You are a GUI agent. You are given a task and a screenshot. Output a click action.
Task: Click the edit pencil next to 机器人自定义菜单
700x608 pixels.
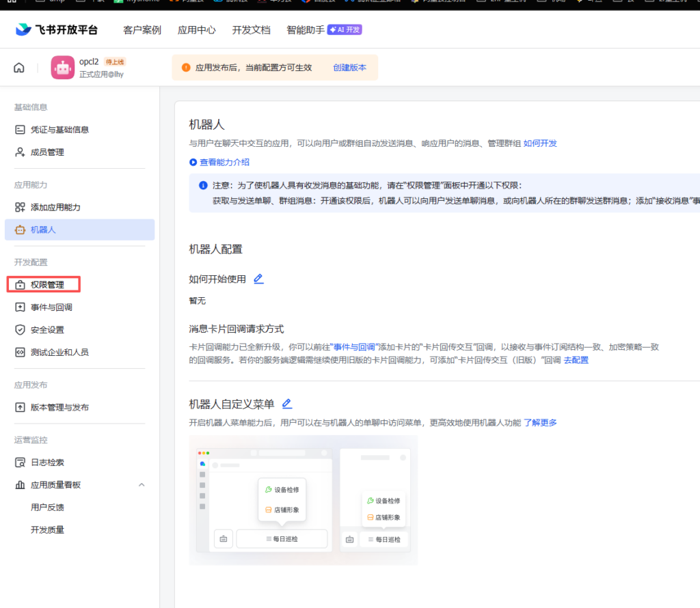pyautogui.click(x=287, y=404)
